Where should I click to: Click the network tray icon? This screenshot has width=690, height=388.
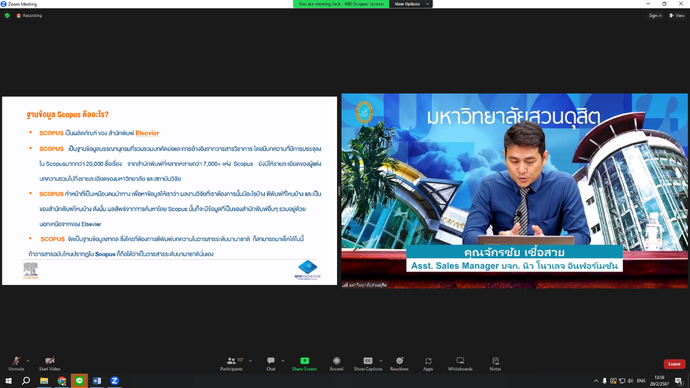pos(622,381)
